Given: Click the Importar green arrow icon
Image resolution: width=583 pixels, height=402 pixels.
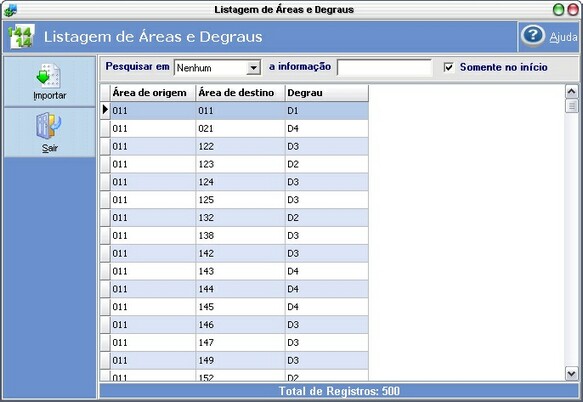Looking at the screenshot, I should pos(48,75).
